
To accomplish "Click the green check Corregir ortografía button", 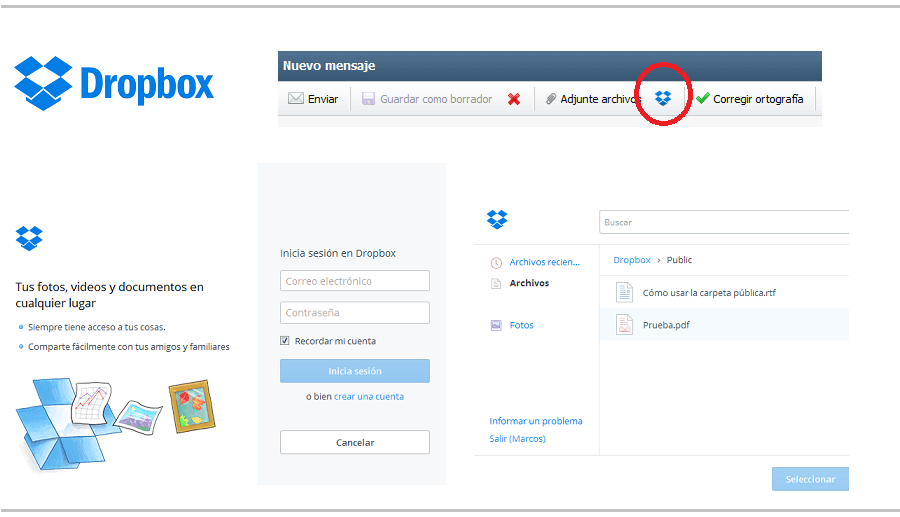I will click(x=750, y=99).
